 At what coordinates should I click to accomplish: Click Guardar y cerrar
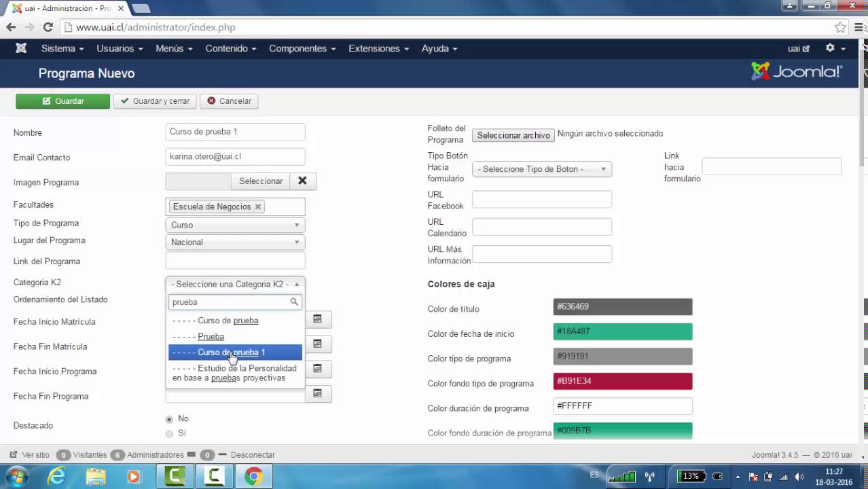(155, 101)
